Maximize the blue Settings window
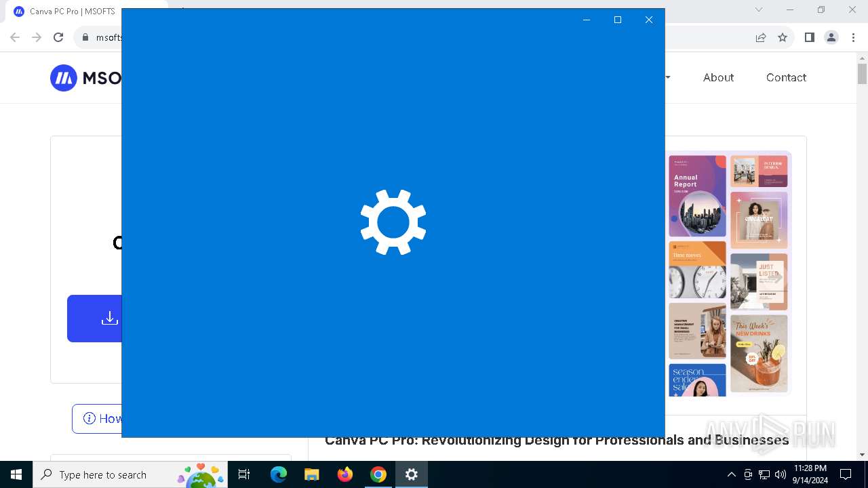Viewport: 868px width, 488px height. click(x=618, y=20)
